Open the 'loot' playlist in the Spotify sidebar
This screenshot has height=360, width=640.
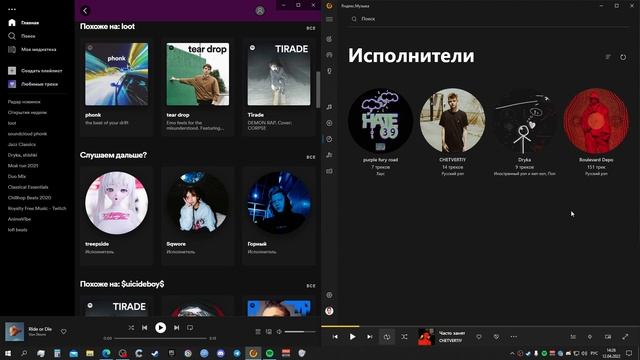12,123
